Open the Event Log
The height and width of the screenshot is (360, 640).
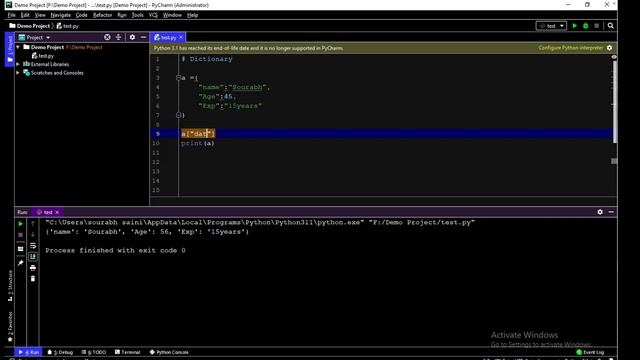[590, 352]
